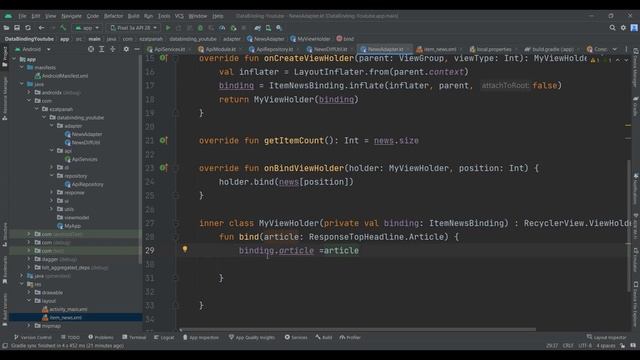Click the Open folder toolbar icon
640x360 pixels.
(6, 28)
